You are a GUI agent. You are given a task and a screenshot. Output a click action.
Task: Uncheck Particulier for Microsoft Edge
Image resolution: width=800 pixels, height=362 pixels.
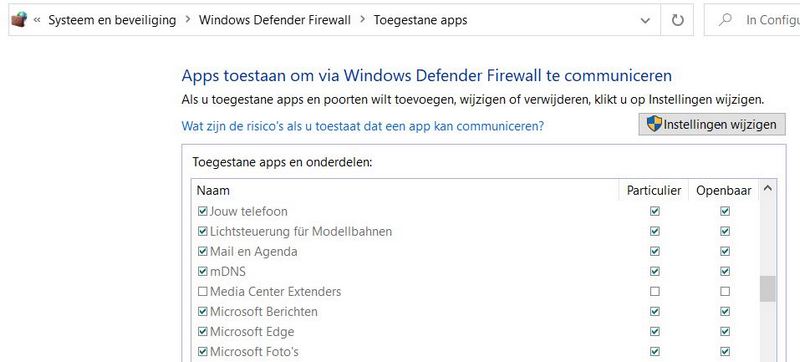(x=655, y=331)
